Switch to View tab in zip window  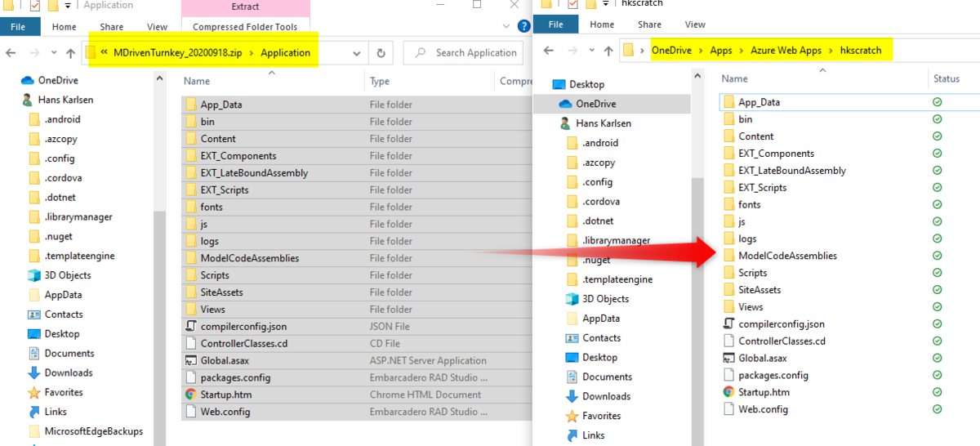point(157,27)
